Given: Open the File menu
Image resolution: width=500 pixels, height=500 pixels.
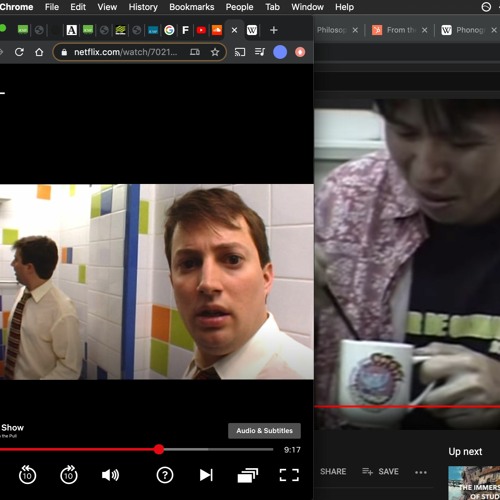Looking at the screenshot, I should click(52, 7).
